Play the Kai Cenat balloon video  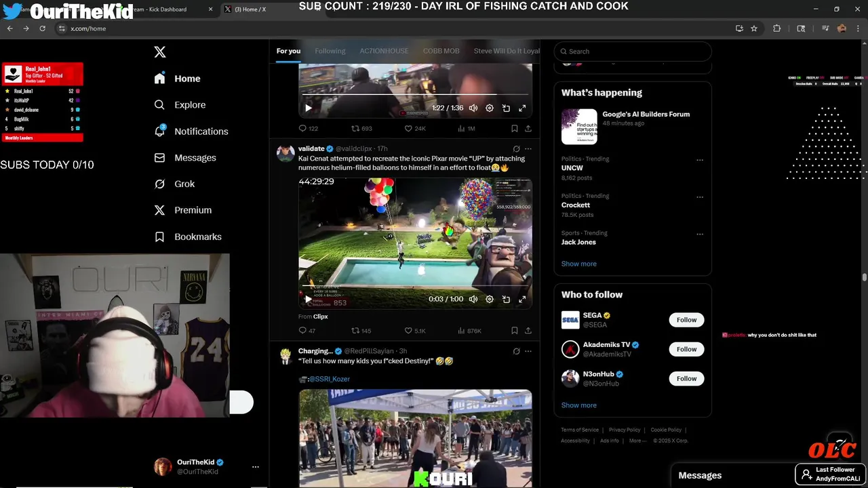pos(309,299)
